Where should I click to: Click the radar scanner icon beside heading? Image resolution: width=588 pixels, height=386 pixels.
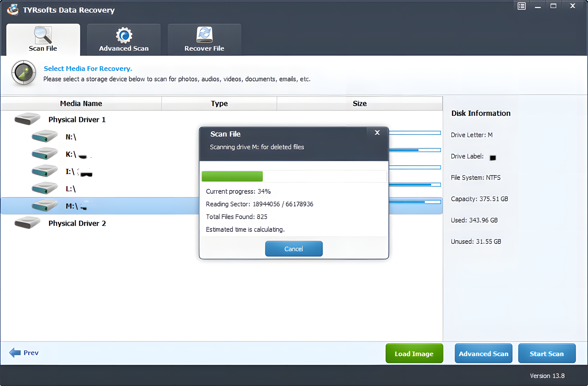pyautogui.click(x=24, y=73)
